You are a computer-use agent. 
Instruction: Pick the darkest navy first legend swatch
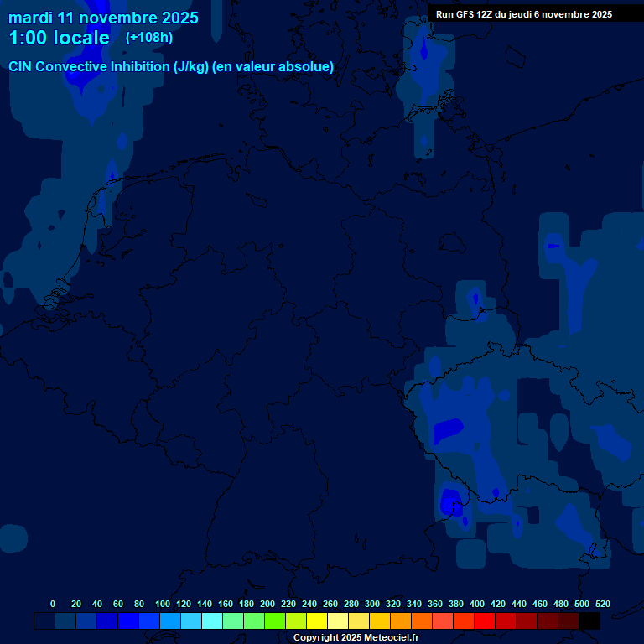(44, 621)
